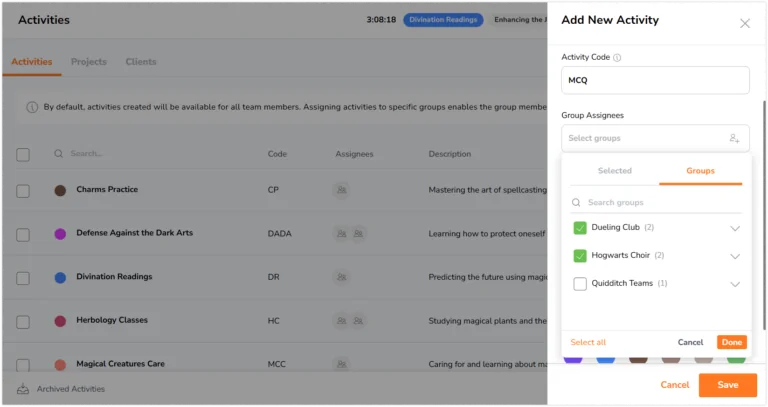
Task: Expand the Dueling Club members list
Action: coord(735,228)
